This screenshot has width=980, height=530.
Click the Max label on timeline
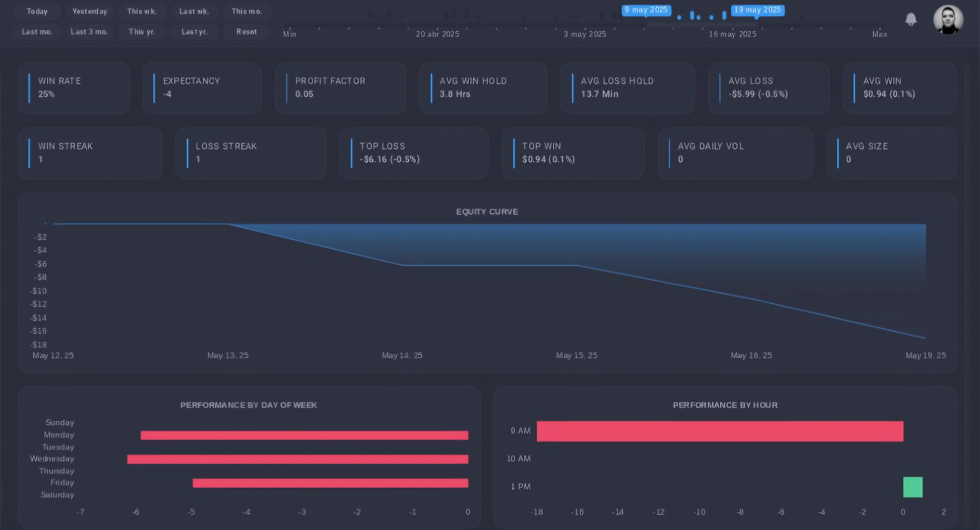click(879, 34)
